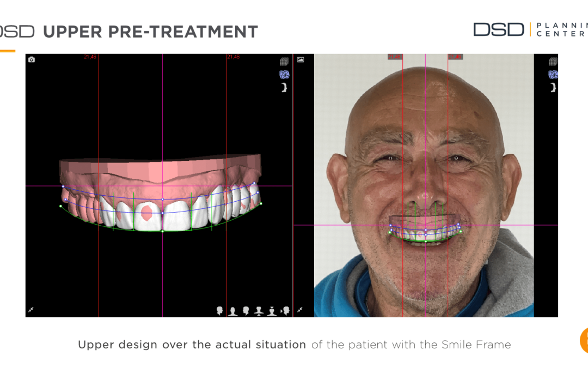Select the bust view icon with arrow above
Viewport: 588px width, 368px height.
coord(272,311)
